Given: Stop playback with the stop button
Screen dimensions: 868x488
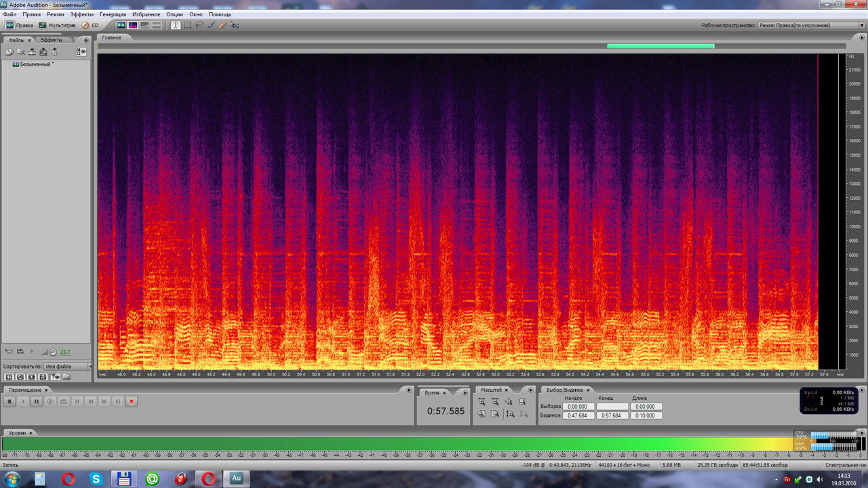Looking at the screenshot, I should click(9, 401).
